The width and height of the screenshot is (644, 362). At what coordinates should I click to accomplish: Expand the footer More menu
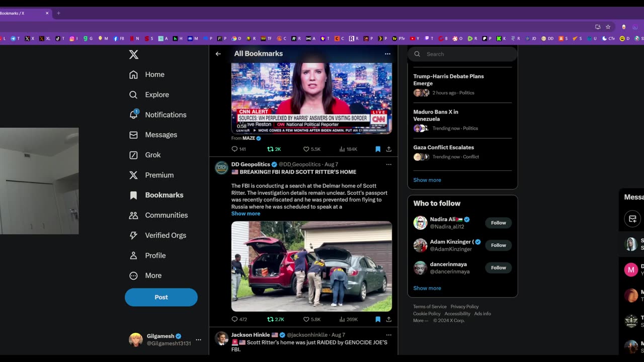(x=421, y=321)
